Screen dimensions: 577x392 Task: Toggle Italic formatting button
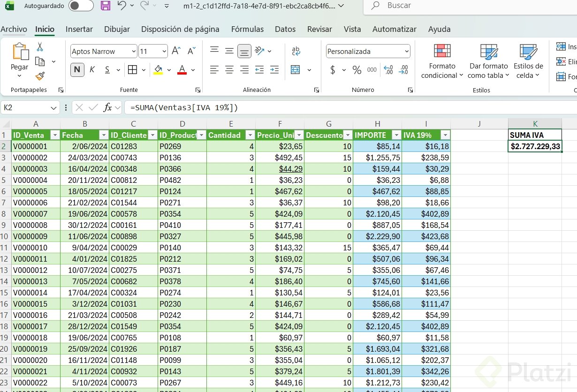click(x=92, y=70)
